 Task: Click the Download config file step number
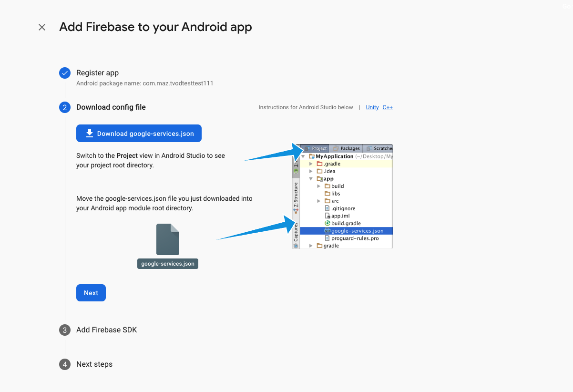tap(65, 107)
